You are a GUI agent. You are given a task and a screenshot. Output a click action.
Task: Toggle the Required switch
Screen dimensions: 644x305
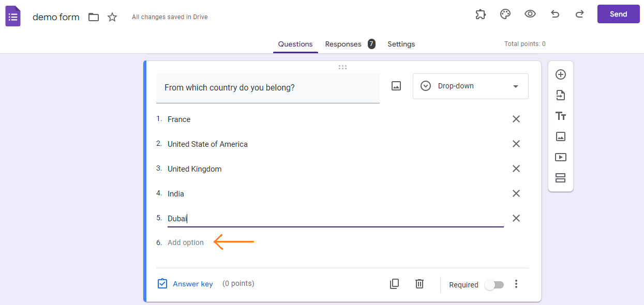pyautogui.click(x=494, y=284)
